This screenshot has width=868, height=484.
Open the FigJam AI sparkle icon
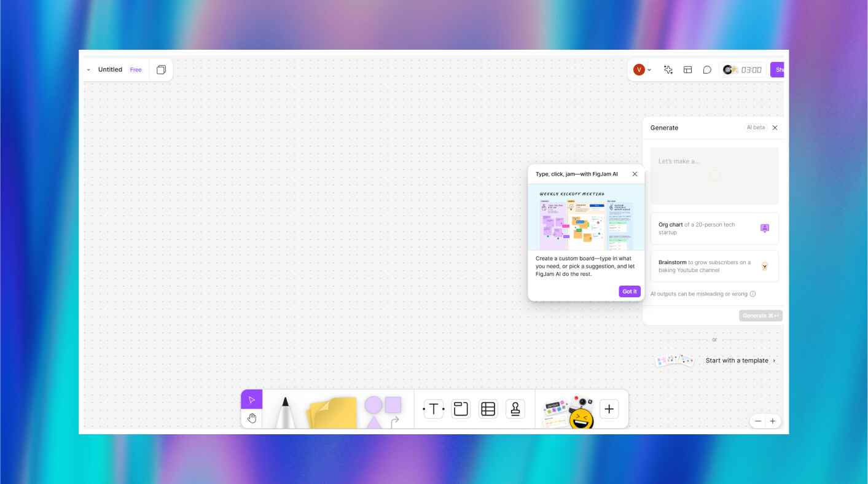click(x=668, y=70)
